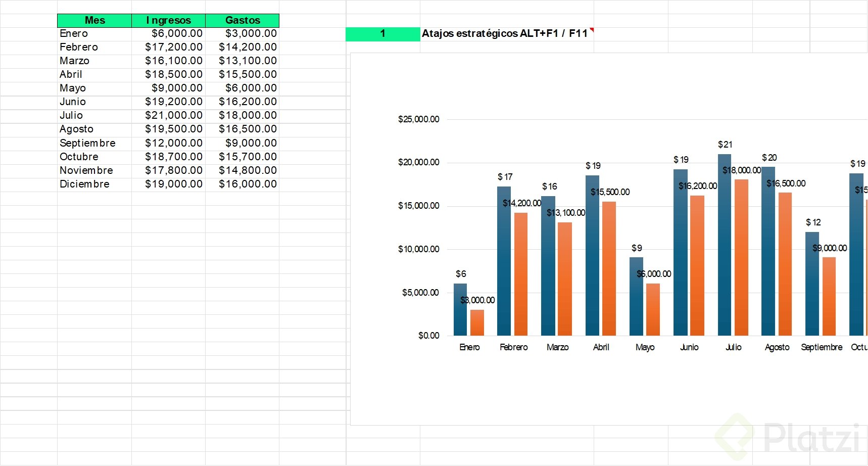Select the green cell containing 1
868x466 pixels.
tap(383, 34)
